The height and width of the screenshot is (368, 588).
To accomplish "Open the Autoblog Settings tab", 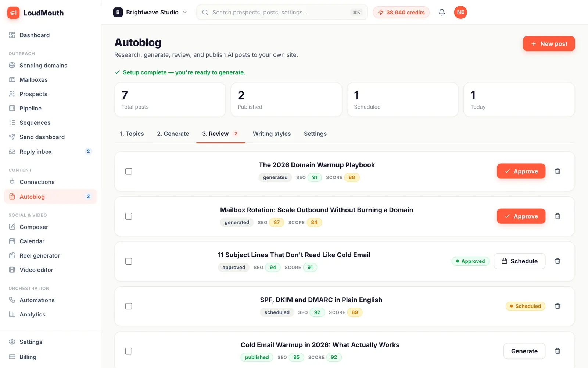I will pyautogui.click(x=315, y=134).
